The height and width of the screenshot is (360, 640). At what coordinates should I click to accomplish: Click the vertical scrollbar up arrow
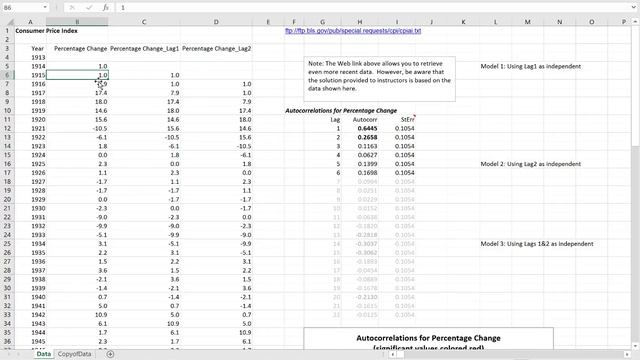click(636, 22)
